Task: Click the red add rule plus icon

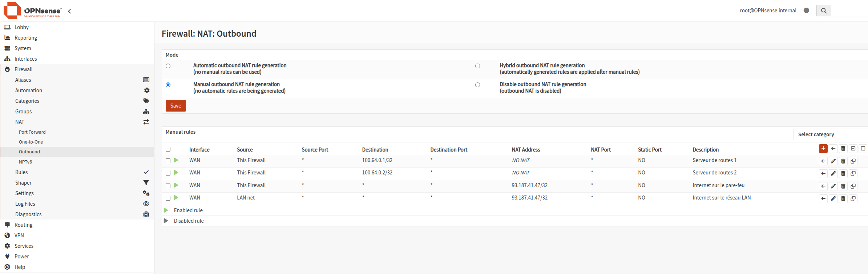Action: 823,148
